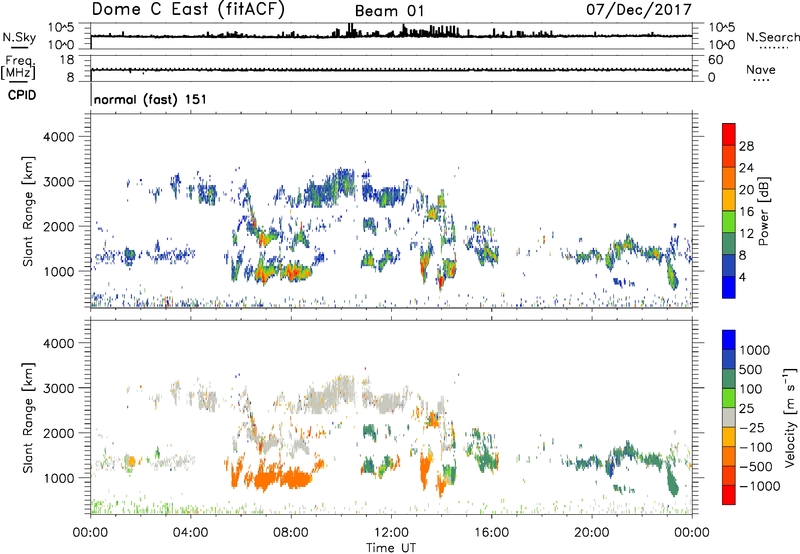Click the '20:00' time axis label
This screenshot has height=554, width=800.
click(592, 532)
